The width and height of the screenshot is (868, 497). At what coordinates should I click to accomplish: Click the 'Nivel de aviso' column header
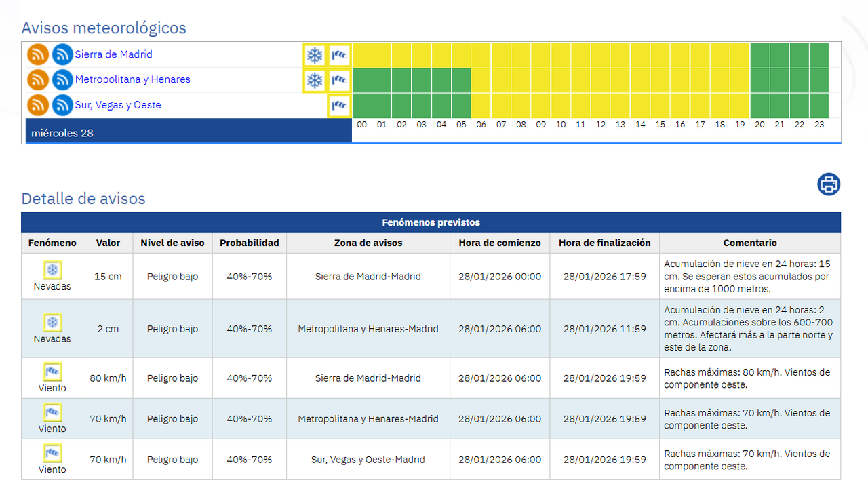172,243
